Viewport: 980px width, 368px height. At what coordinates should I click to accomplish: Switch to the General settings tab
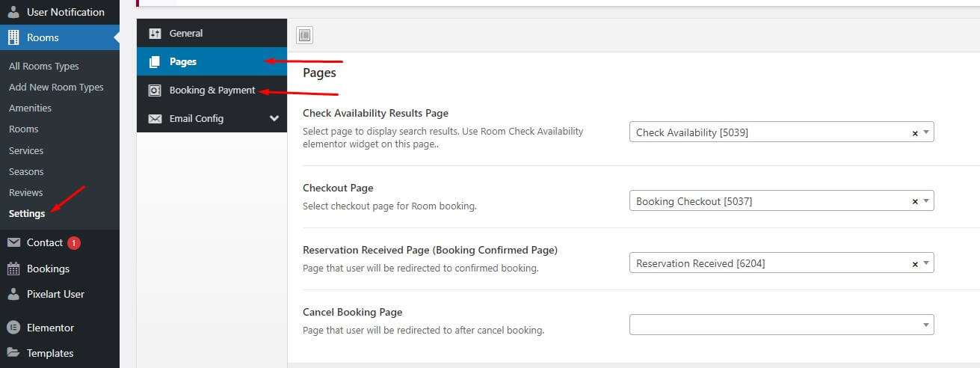[x=185, y=33]
